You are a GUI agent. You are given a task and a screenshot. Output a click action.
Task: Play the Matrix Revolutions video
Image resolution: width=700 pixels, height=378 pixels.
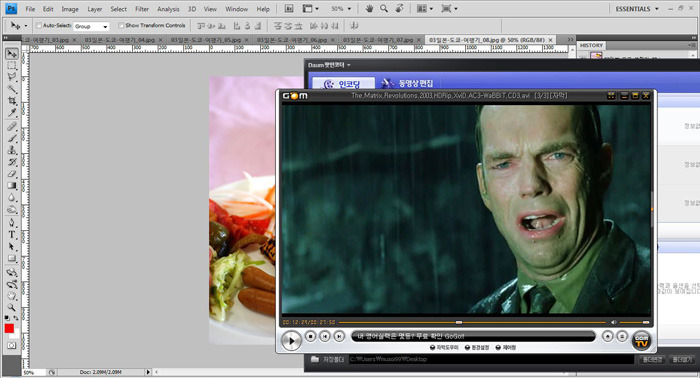[291, 341]
